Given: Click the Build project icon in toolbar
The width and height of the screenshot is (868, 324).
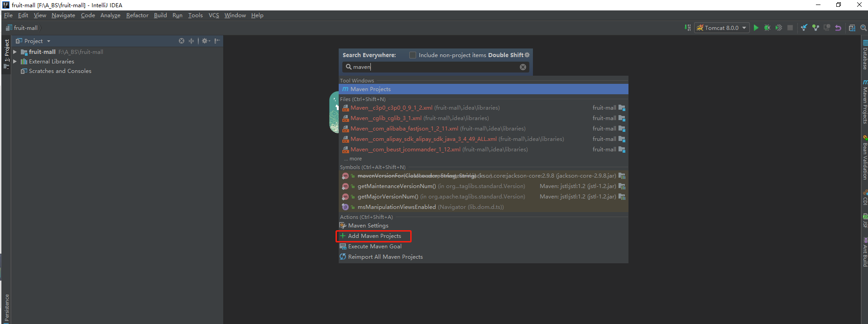Looking at the screenshot, I should [688, 28].
